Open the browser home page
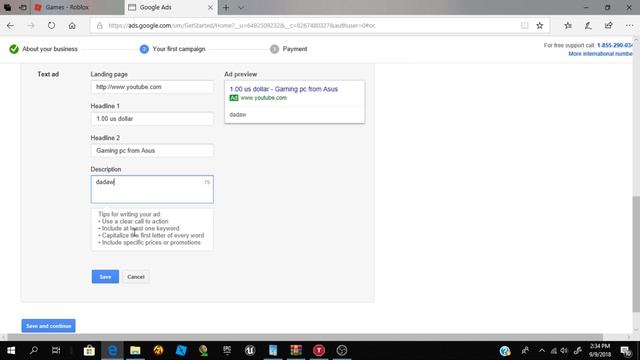Image resolution: width=640 pixels, height=360 pixels. tap(72, 25)
